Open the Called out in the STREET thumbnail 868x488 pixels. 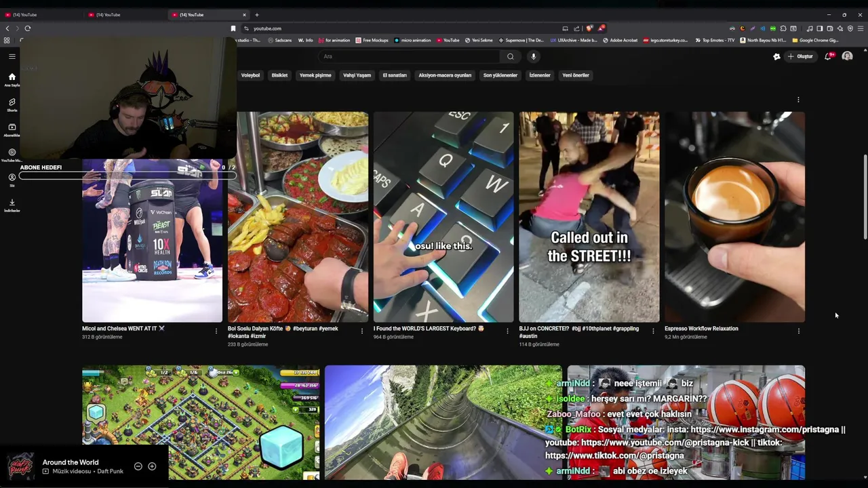click(x=589, y=217)
